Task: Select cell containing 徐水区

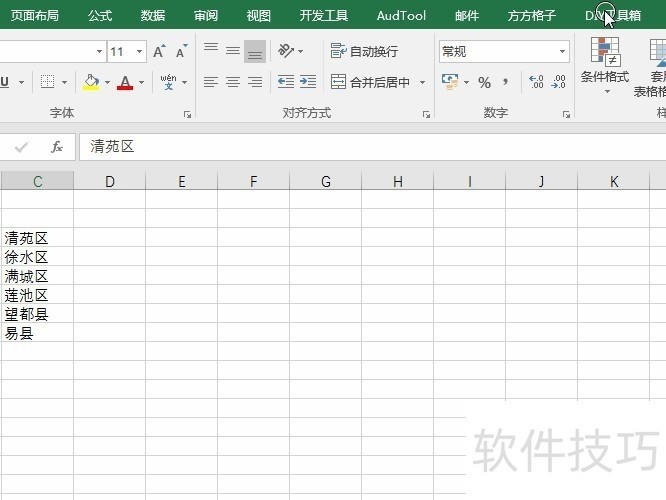Action: coord(37,257)
